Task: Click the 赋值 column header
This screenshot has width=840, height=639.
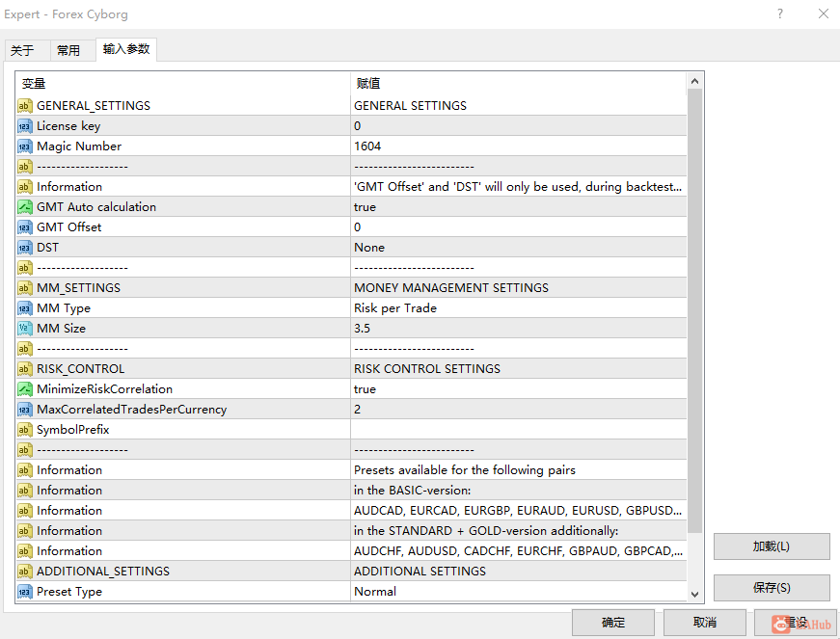Action: pyautogui.click(x=518, y=84)
